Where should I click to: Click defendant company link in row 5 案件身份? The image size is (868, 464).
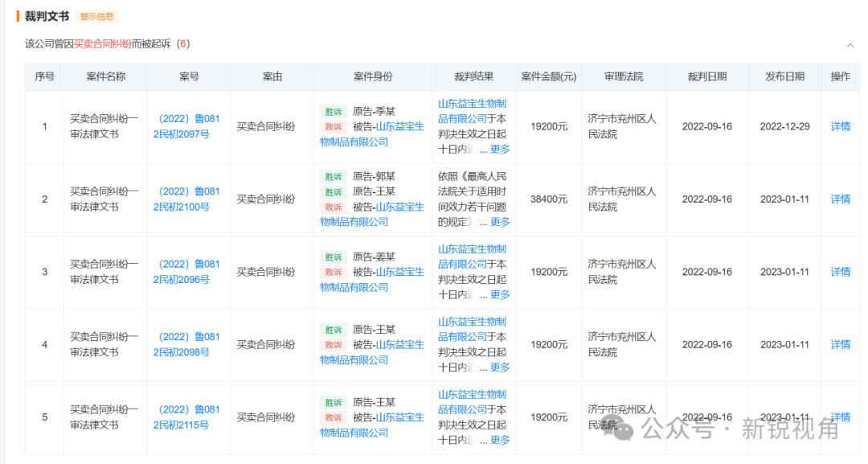click(372, 425)
